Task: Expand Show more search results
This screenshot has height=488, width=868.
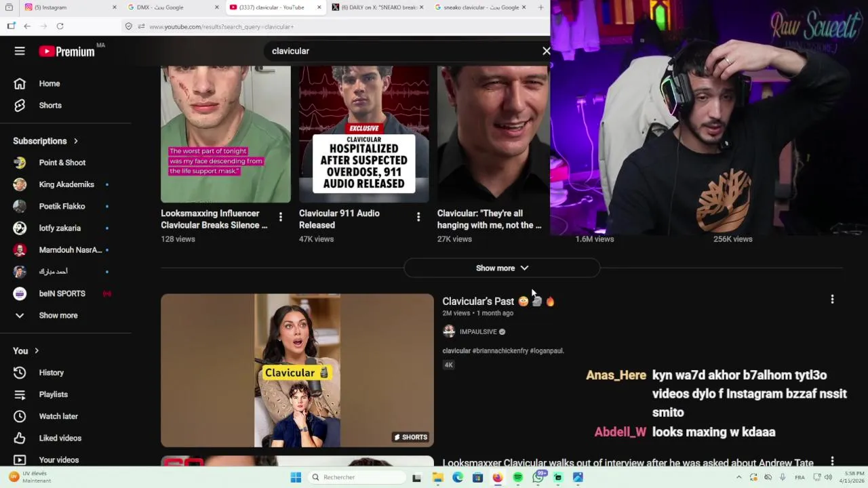Action: [502, 268]
